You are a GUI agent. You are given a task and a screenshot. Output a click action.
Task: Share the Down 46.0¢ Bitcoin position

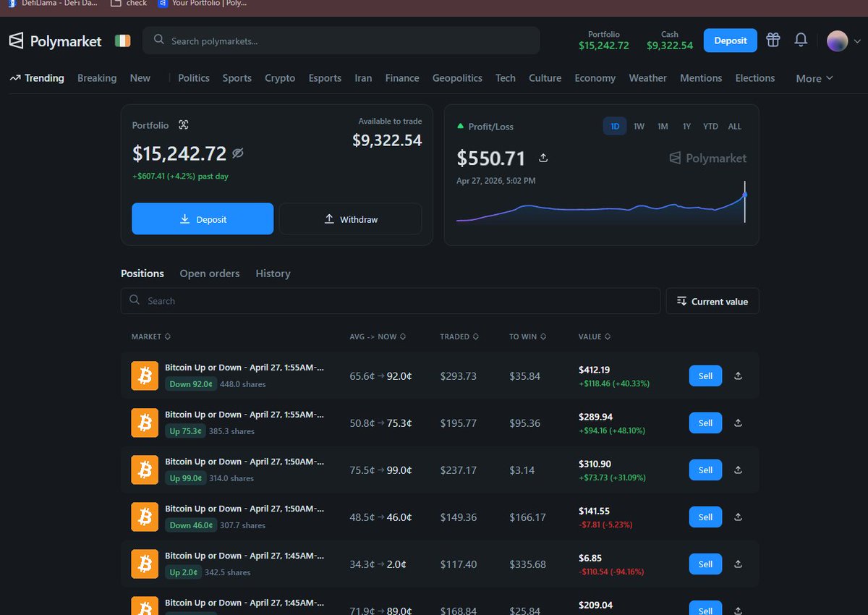coord(738,517)
